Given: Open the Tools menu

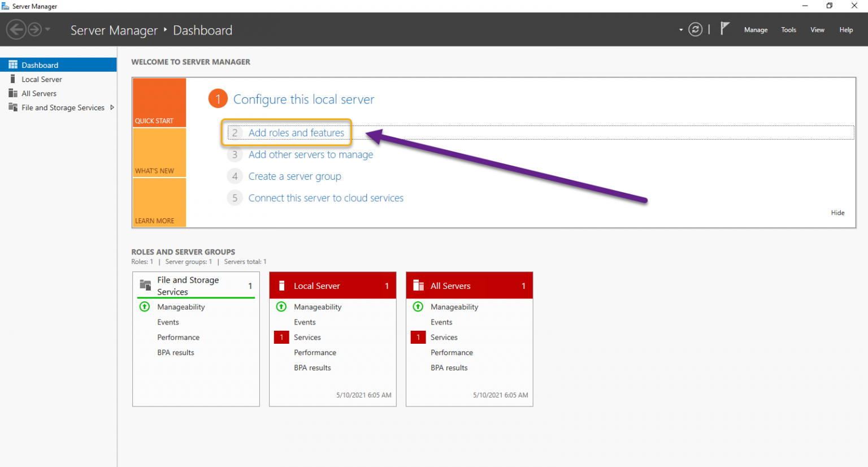Looking at the screenshot, I should pos(788,29).
